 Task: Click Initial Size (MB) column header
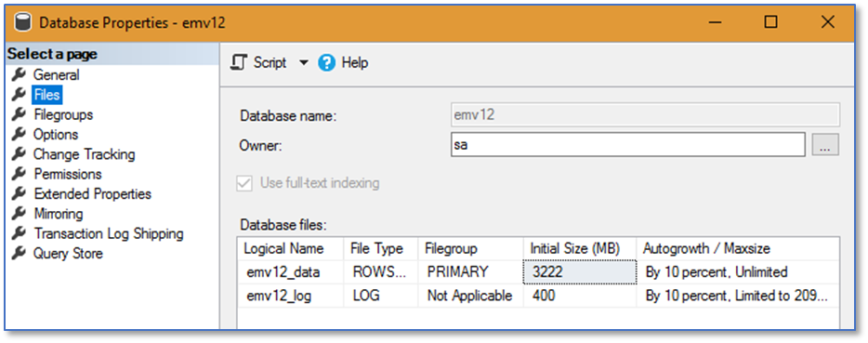[x=580, y=249]
